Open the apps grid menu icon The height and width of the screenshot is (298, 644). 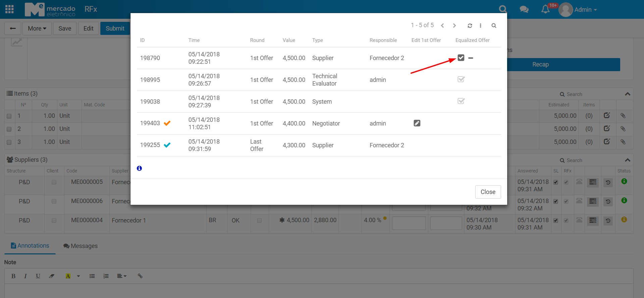tap(10, 9)
